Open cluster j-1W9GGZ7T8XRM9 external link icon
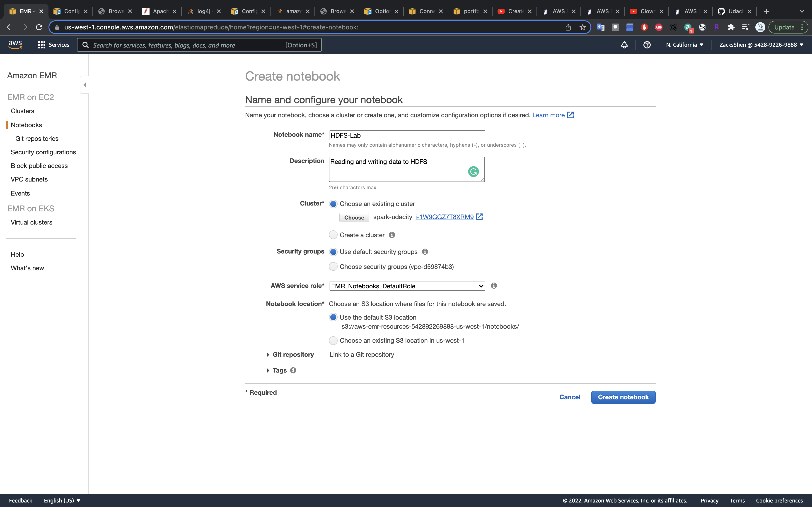This screenshot has width=812, height=507. click(x=479, y=217)
